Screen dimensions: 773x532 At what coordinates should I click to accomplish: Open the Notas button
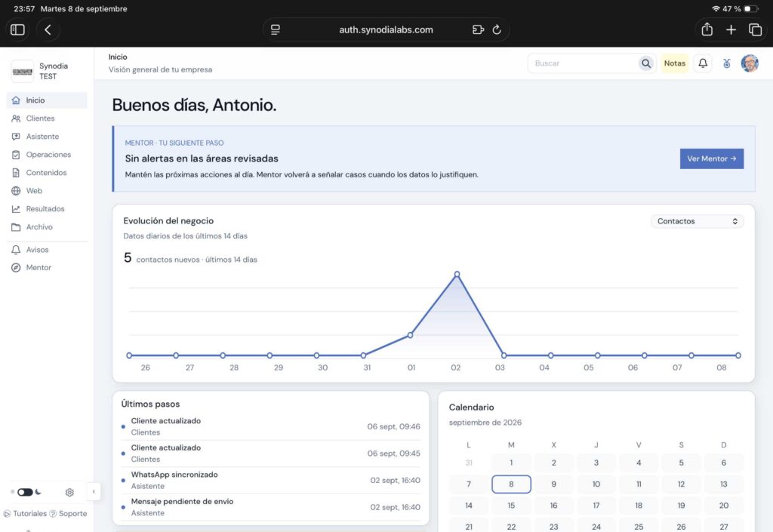pyautogui.click(x=674, y=63)
